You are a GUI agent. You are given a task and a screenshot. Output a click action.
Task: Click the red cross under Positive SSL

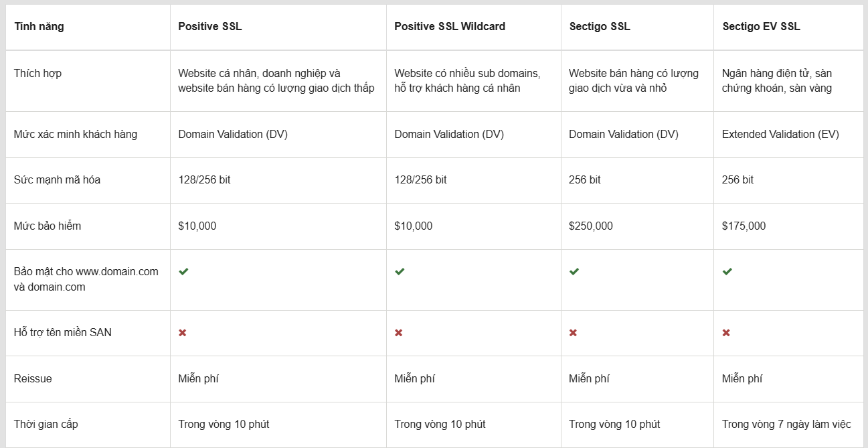[182, 333]
